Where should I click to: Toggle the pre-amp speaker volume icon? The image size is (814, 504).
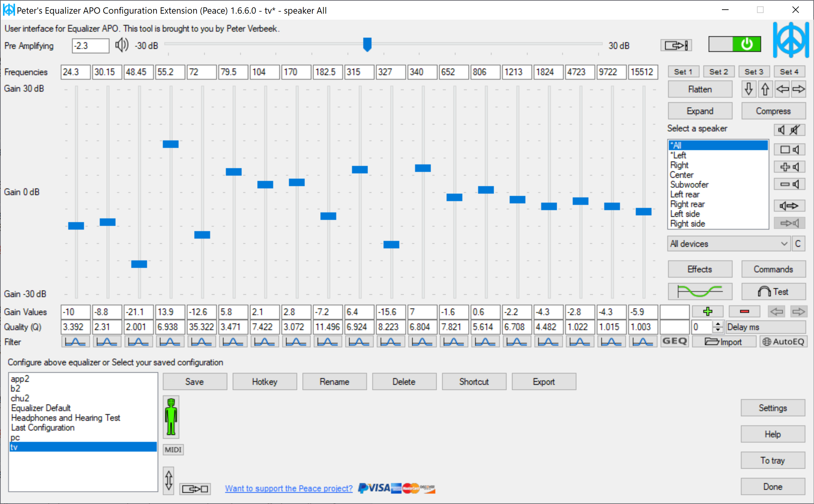122,45
